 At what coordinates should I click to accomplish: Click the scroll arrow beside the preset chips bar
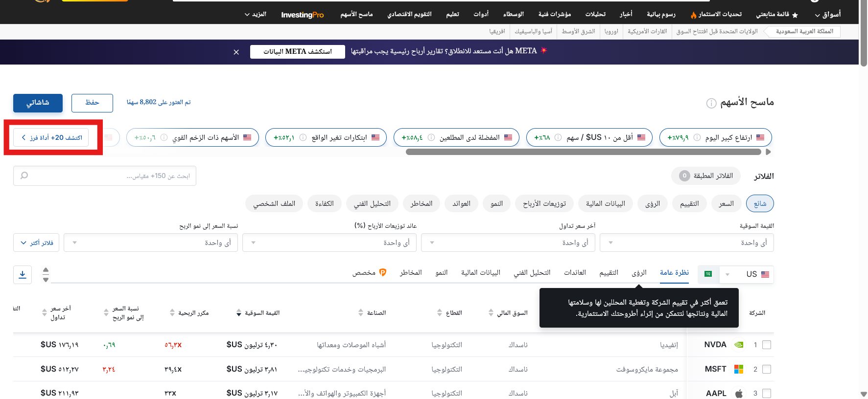point(768,152)
